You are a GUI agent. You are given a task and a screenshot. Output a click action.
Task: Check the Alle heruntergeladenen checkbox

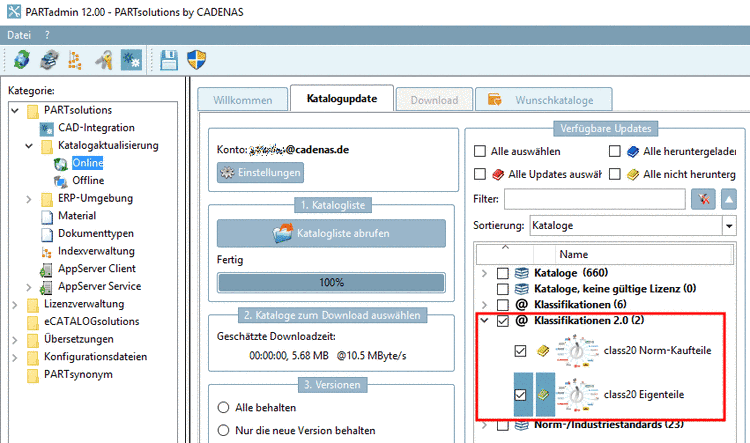point(615,151)
